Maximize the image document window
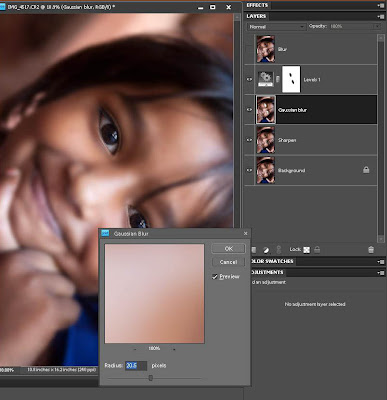The image size is (387, 400). click(x=213, y=7)
